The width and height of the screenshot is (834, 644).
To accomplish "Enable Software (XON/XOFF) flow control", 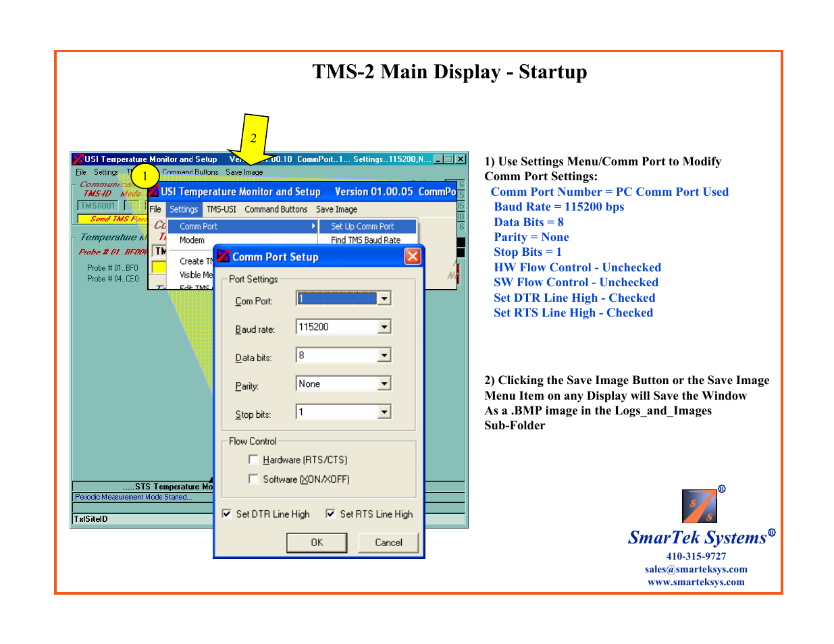I will pyautogui.click(x=253, y=479).
